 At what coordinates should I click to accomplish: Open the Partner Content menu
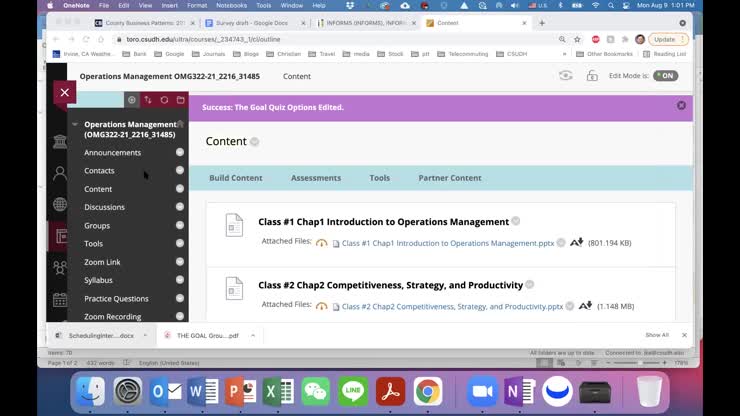coord(449,178)
